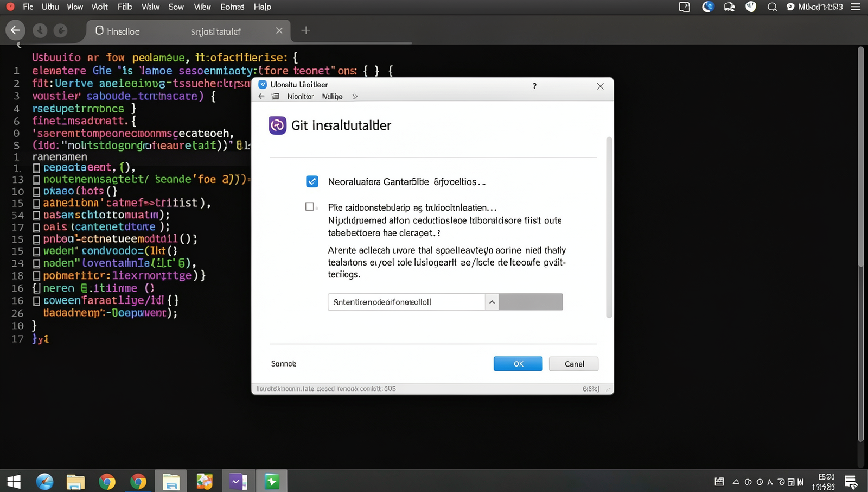Open the Eoimas menu
Image resolution: width=868 pixels, height=492 pixels.
232,7
